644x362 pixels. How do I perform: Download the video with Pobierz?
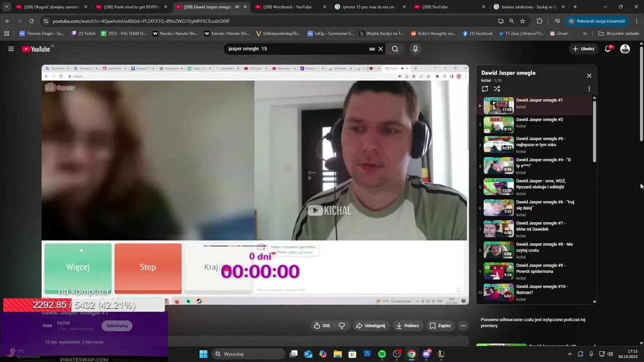(408, 325)
